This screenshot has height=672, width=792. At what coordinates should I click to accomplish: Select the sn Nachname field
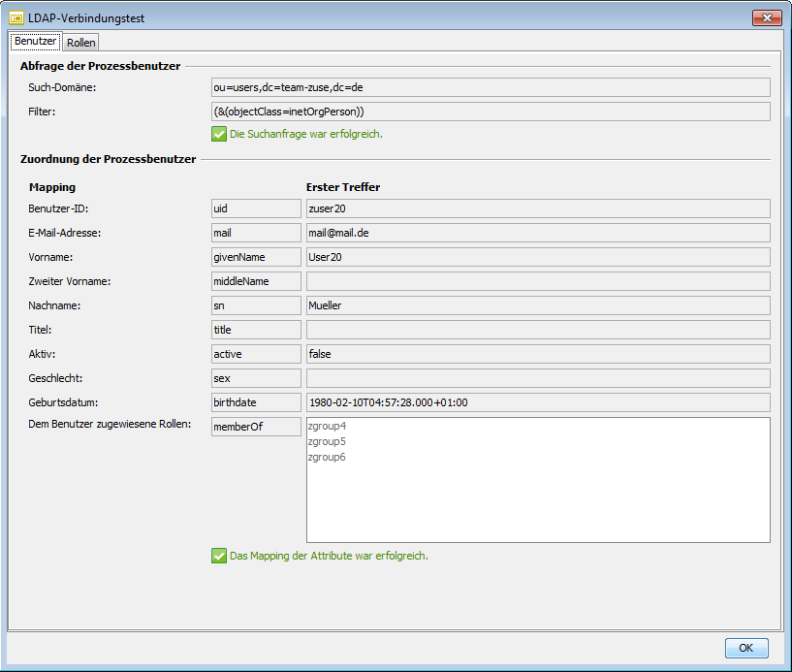coord(255,305)
